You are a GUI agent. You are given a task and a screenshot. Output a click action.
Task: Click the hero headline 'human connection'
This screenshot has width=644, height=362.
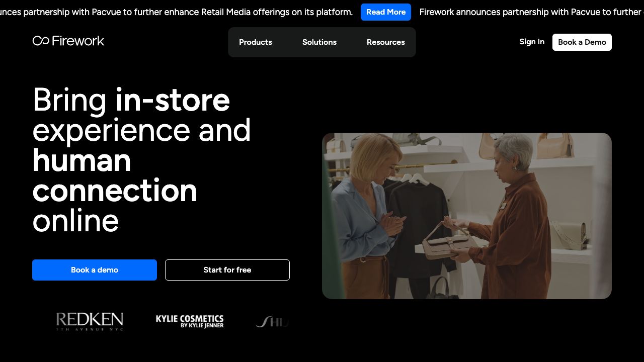pyautogui.click(x=115, y=175)
